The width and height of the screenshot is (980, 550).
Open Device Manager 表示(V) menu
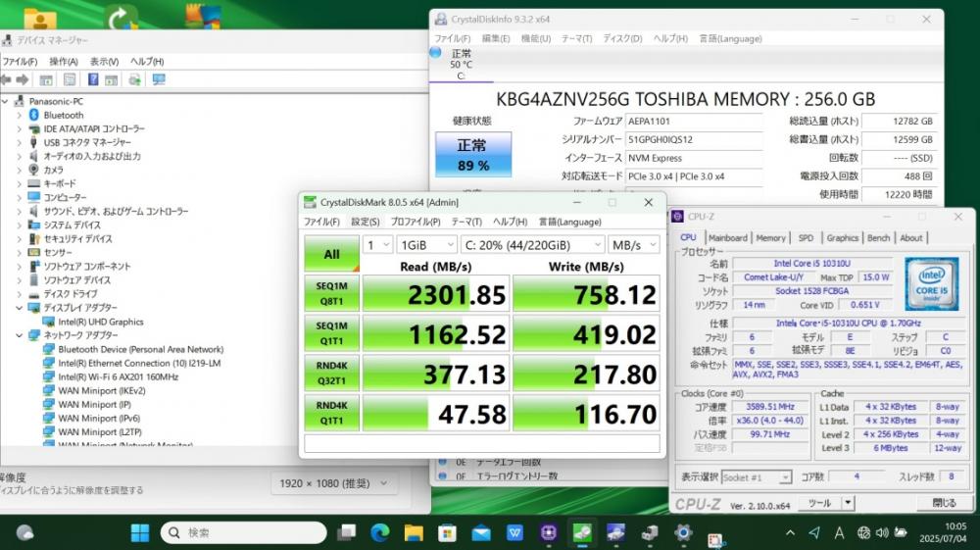[x=105, y=61]
